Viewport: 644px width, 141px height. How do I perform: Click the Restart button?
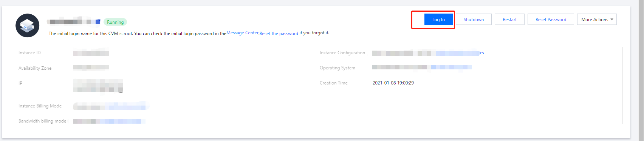(x=509, y=20)
